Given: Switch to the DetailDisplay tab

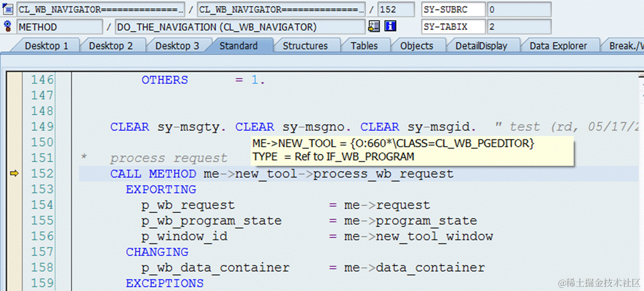Looking at the screenshot, I should click(x=481, y=46).
